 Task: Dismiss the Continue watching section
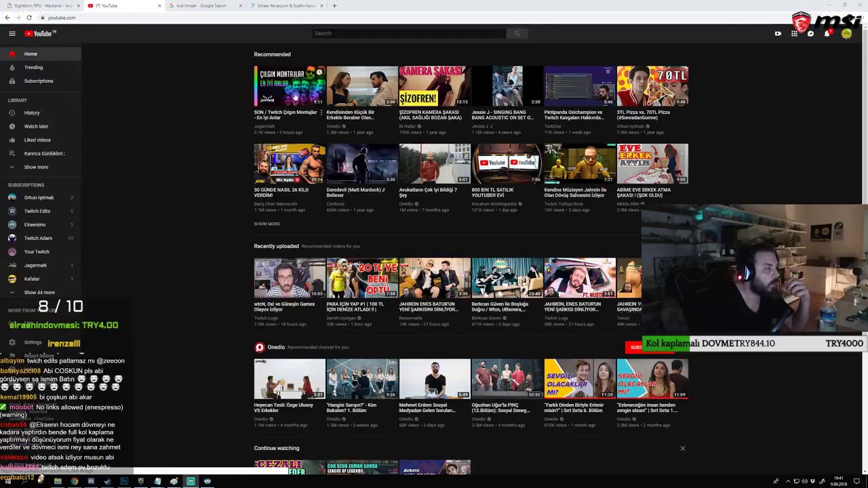point(683,448)
